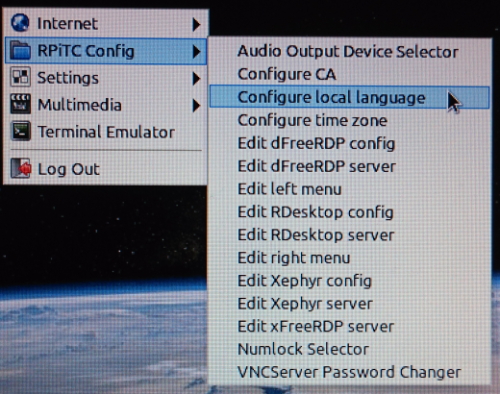This screenshot has height=394, width=500.
Task: Launch Numlock Selector
Action: pos(349,349)
